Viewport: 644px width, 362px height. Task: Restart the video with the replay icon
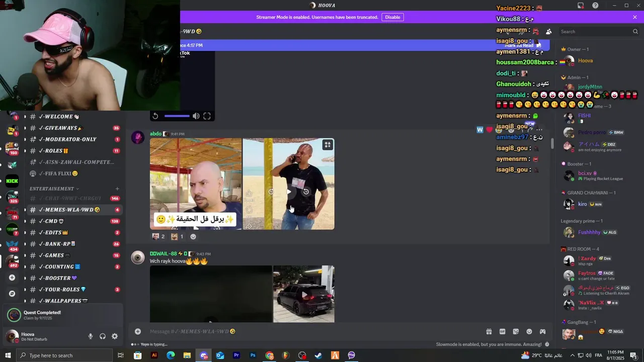pos(155,116)
